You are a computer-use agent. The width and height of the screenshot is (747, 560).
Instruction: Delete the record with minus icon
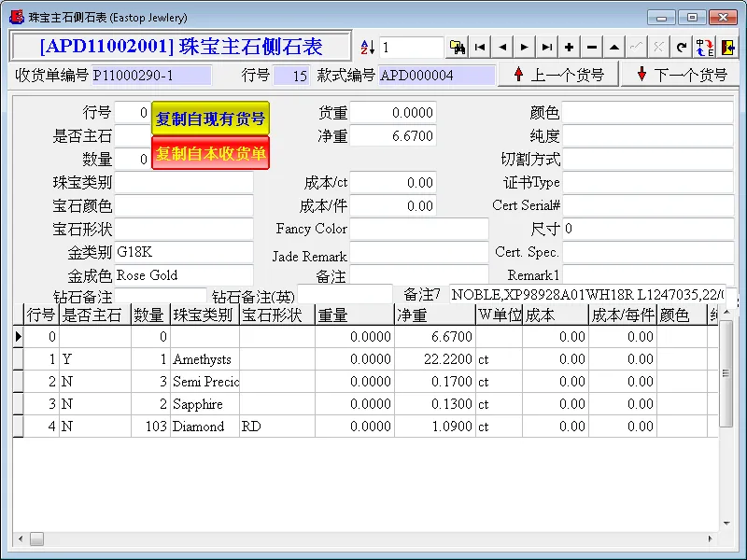[592, 48]
